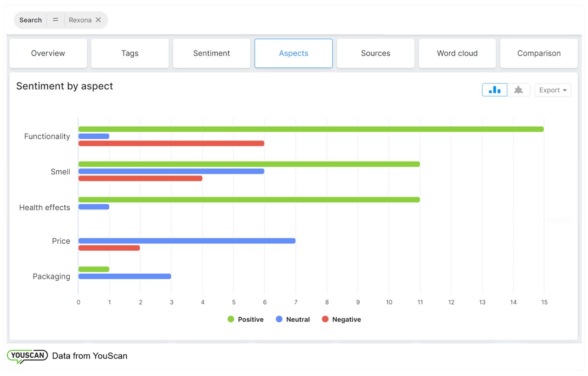Click the equals operator in search filter
The width and height of the screenshot is (588, 376).
pos(56,20)
